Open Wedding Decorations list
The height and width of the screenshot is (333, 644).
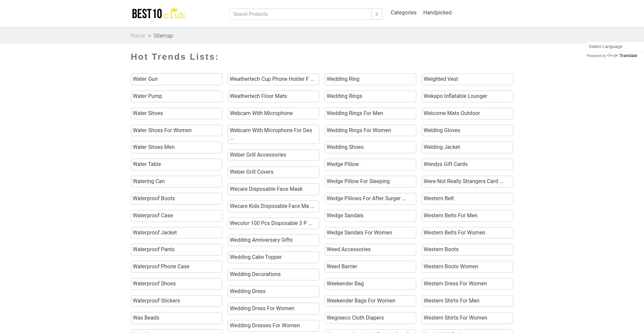tap(273, 274)
